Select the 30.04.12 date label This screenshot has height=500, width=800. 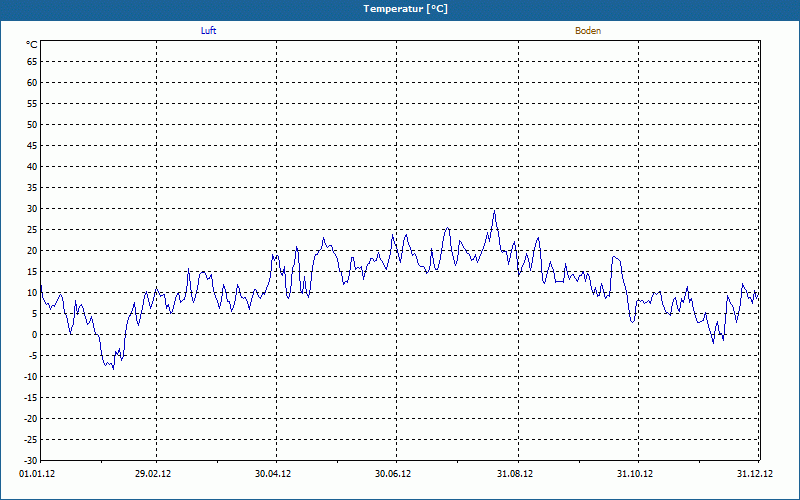tap(273, 474)
